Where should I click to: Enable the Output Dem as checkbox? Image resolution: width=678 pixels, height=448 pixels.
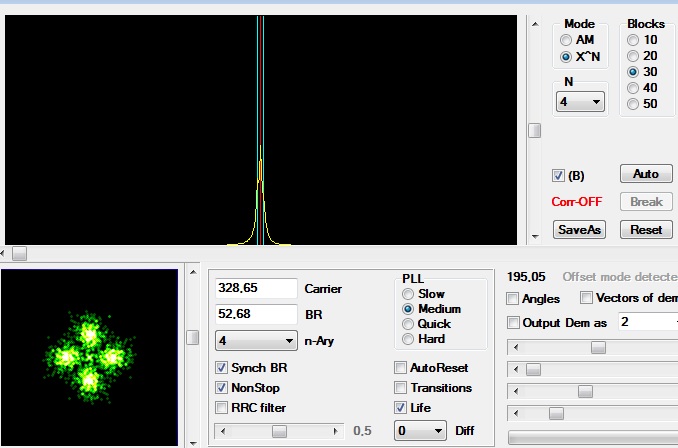513,323
